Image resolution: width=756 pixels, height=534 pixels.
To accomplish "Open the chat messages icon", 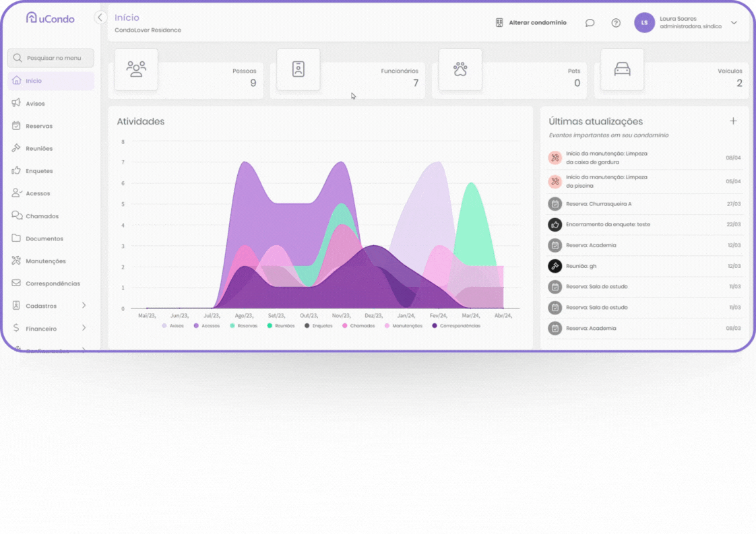I will pyautogui.click(x=590, y=23).
